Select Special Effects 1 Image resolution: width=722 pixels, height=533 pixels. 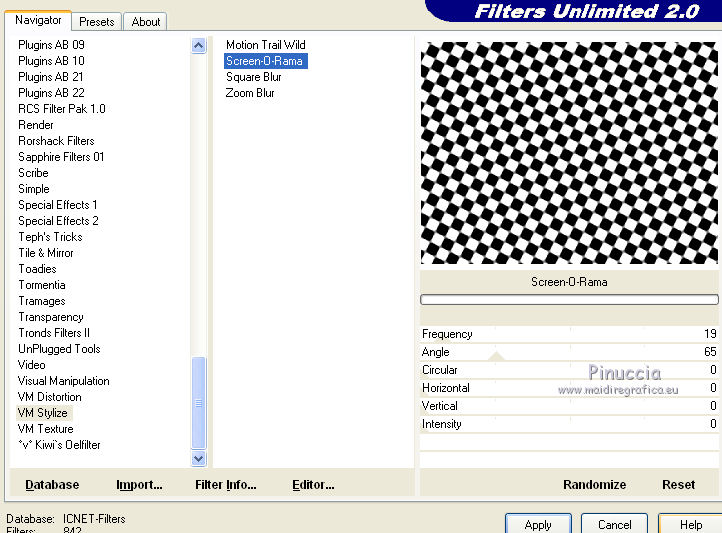pos(58,205)
